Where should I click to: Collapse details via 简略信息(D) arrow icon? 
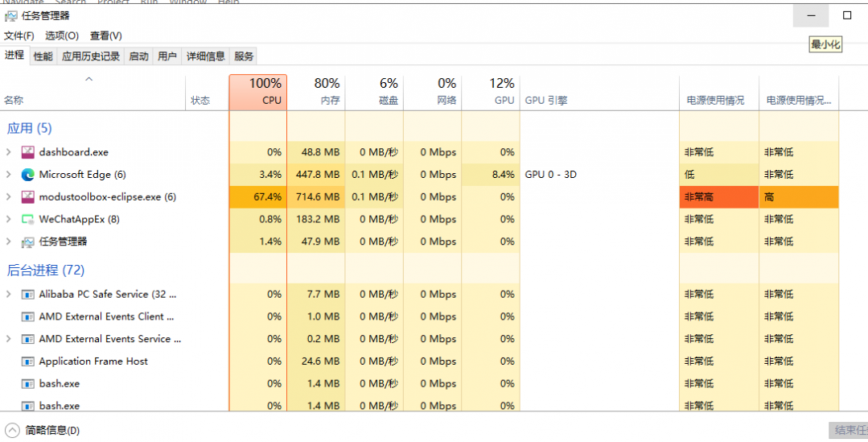click(11, 431)
